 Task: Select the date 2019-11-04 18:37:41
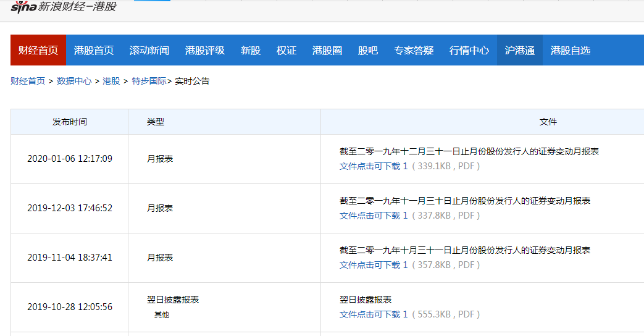tap(70, 258)
